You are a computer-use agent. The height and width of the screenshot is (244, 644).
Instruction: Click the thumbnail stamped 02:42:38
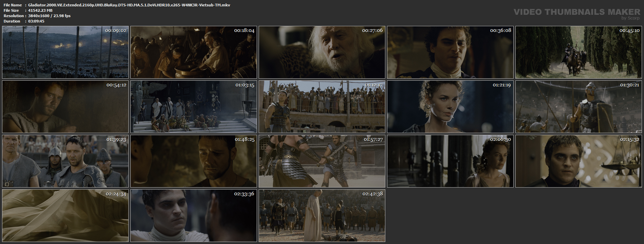click(x=322, y=215)
